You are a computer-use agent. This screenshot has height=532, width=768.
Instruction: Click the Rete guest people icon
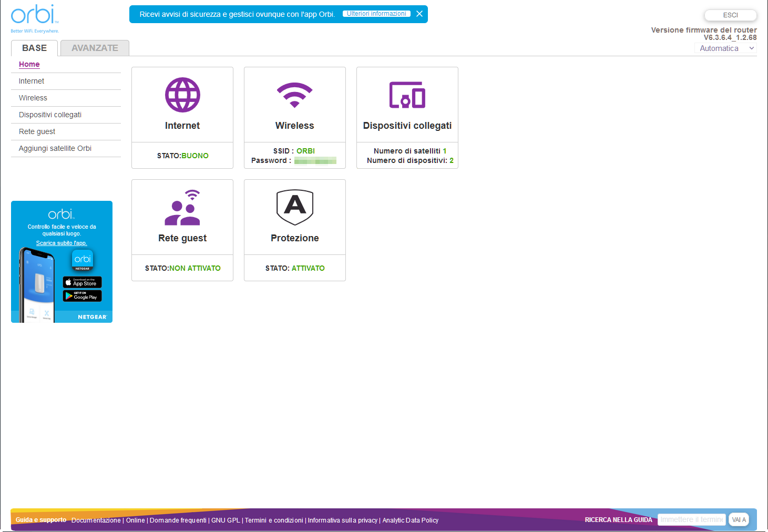pos(182,208)
